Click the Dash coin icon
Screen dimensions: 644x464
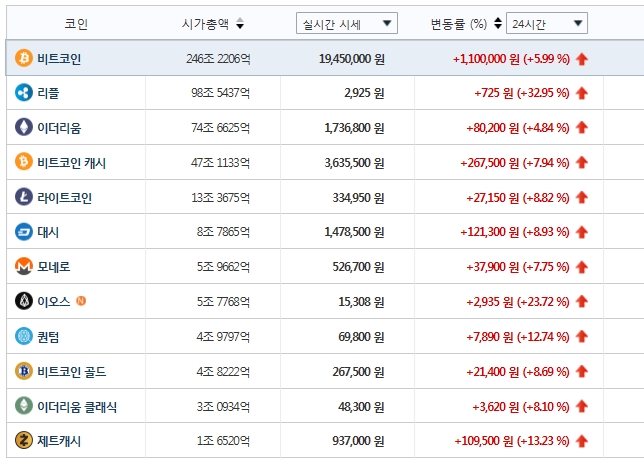coord(24,232)
